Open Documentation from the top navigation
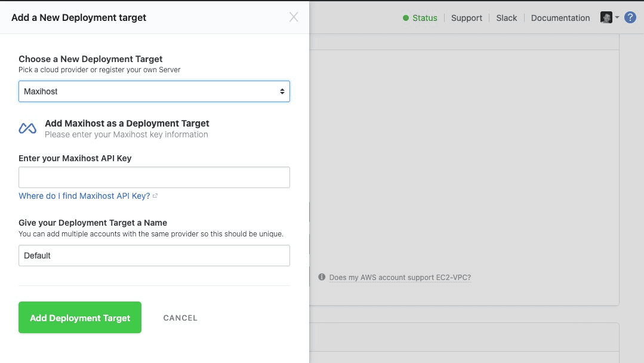 [560, 18]
